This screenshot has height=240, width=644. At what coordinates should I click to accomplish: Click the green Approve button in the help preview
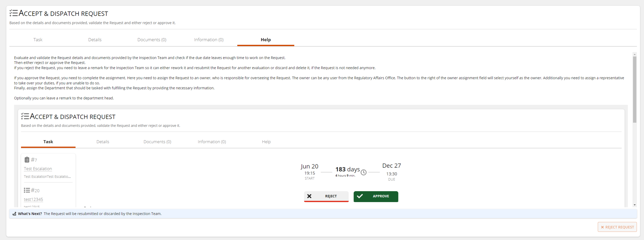376,197
